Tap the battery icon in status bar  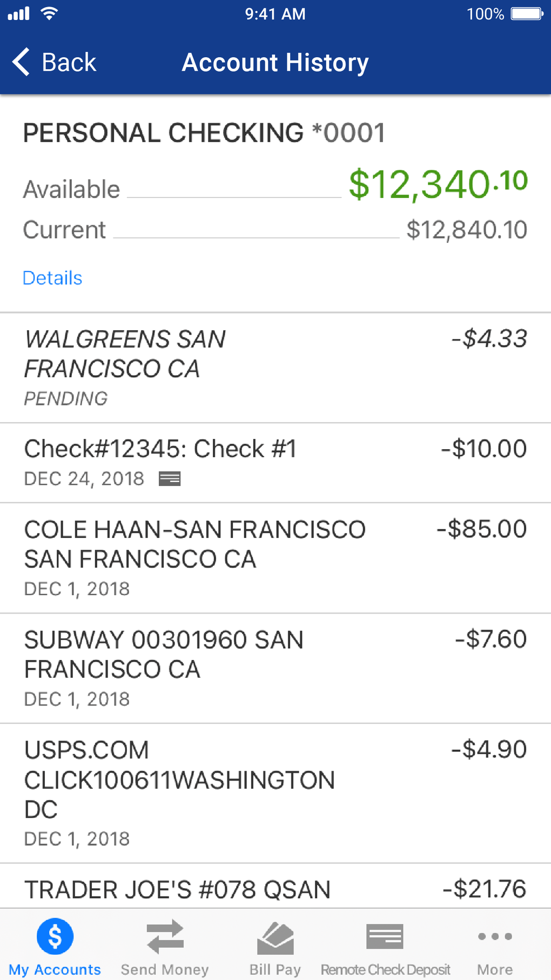527,14
